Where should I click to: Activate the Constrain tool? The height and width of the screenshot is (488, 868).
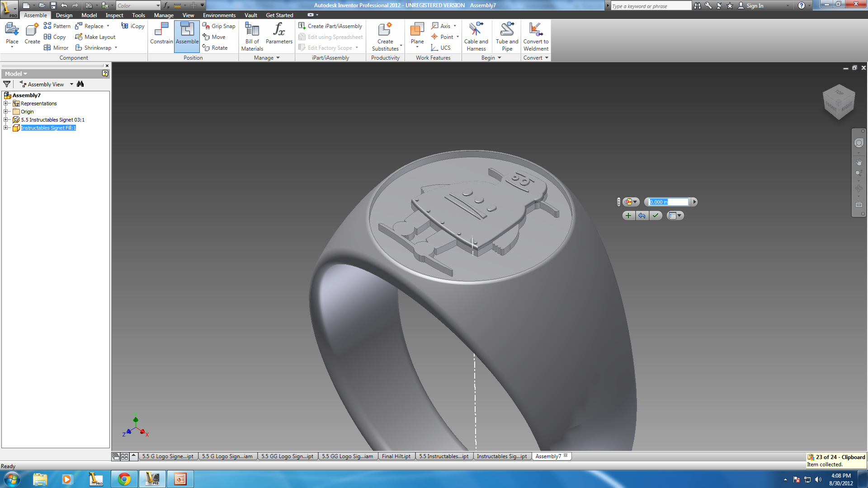[161, 33]
